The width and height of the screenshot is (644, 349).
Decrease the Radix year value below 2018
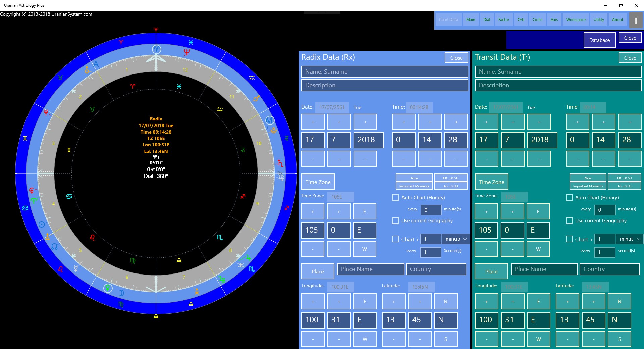pos(365,159)
